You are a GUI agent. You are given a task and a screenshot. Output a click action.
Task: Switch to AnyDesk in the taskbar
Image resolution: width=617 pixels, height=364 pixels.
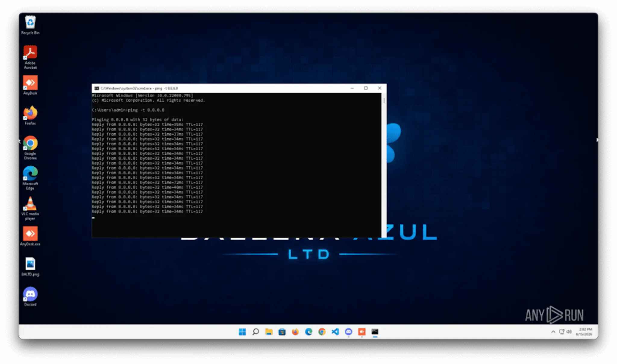[x=362, y=332]
